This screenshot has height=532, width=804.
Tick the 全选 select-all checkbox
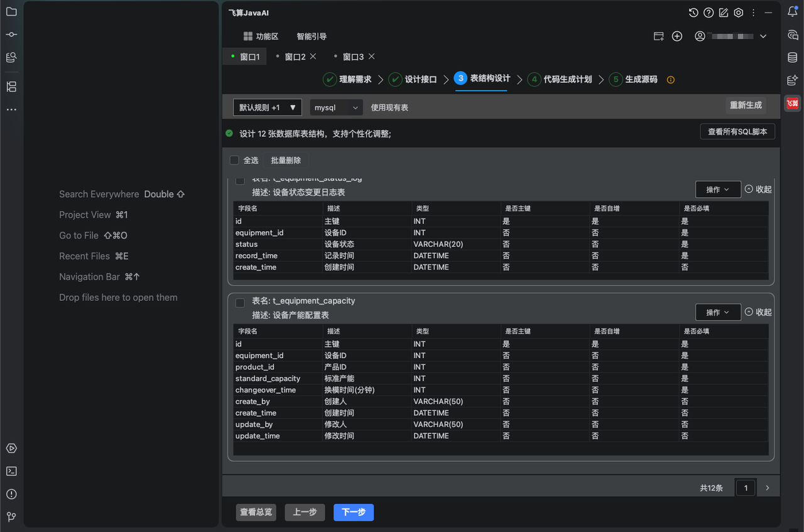(234, 160)
